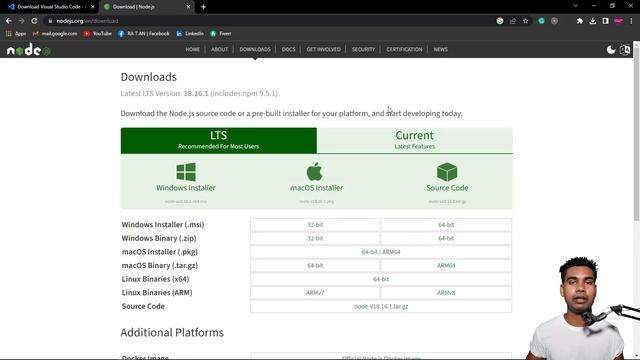
Task: Open the Fiverr bookmark
Action: [221, 33]
